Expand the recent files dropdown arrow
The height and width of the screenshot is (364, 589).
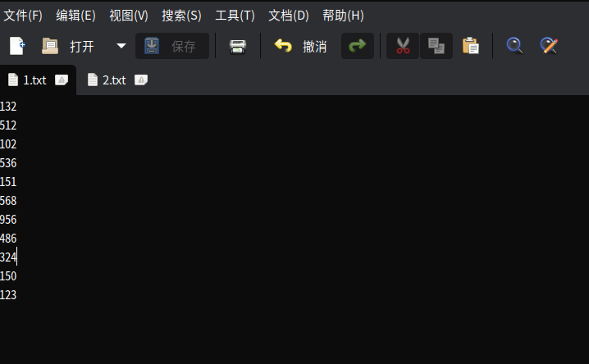point(121,46)
